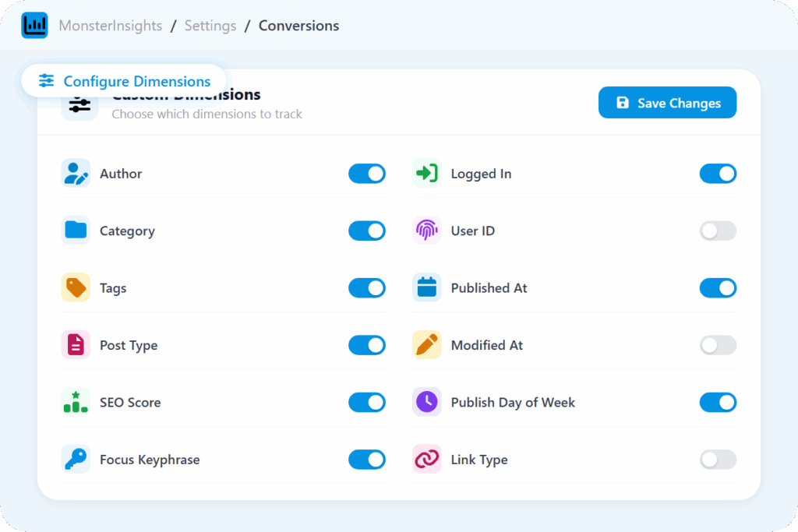Image resolution: width=798 pixels, height=532 pixels.
Task: Click the Tags label icon
Action: pos(76,288)
